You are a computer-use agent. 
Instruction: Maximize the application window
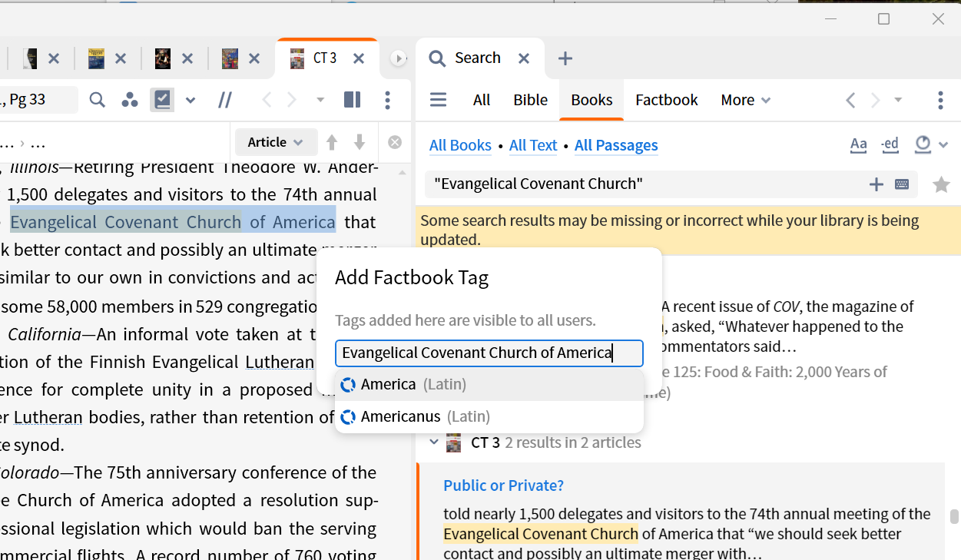point(884,19)
